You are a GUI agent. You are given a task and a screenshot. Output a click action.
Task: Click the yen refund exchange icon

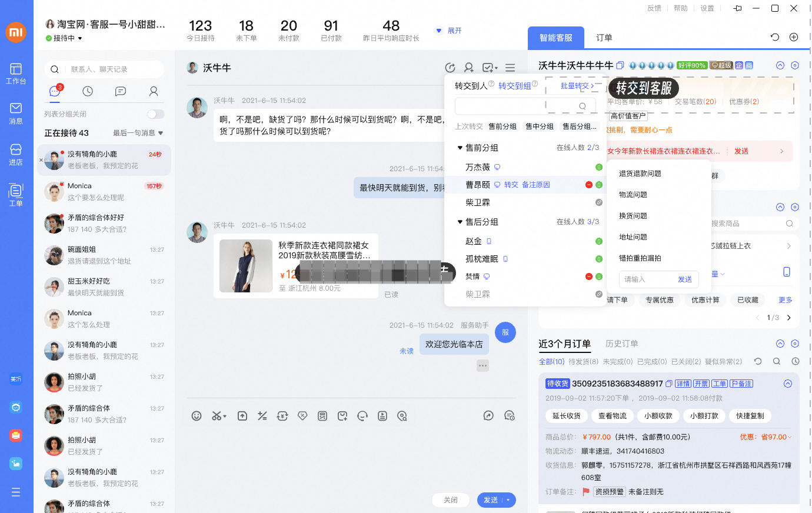pos(282,416)
